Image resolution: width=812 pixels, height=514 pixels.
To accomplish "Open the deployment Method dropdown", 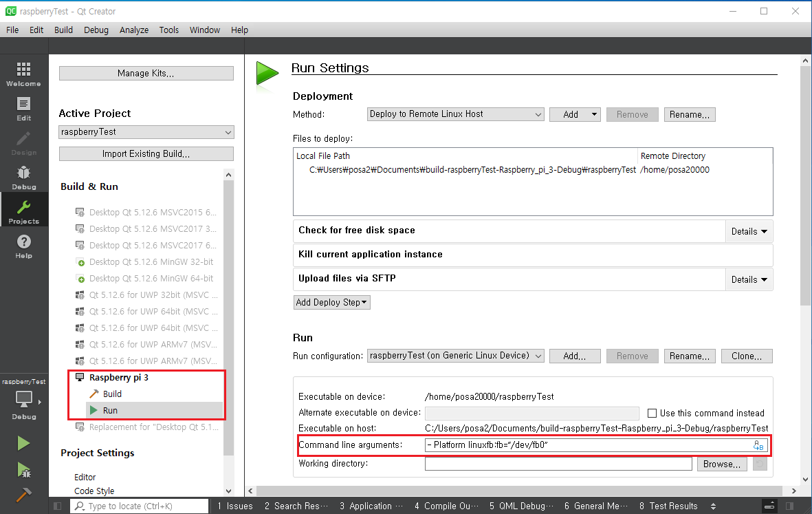I will (x=455, y=114).
